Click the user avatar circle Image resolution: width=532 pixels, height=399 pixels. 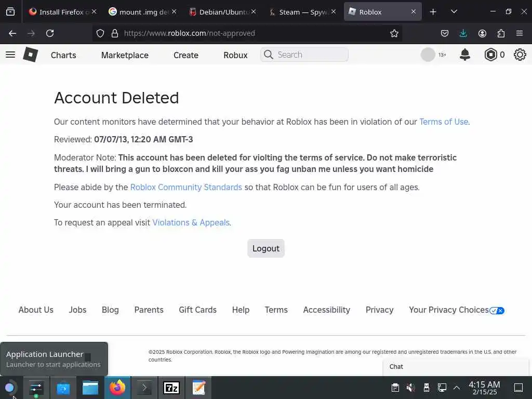428,55
